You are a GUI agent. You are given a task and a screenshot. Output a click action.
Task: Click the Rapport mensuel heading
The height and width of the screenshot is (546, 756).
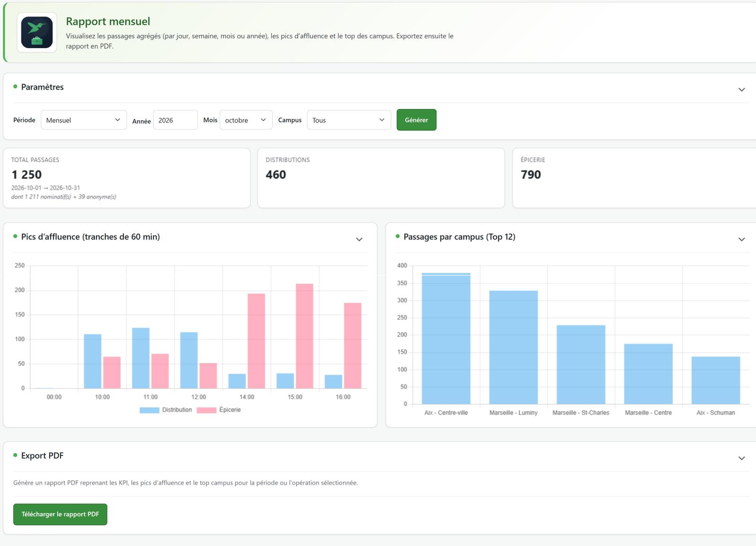tap(108, 21)
